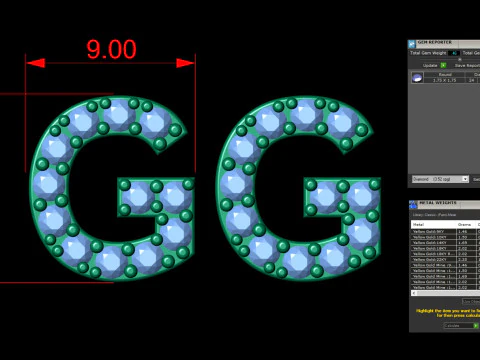Select the round gem thumbnail in Gem Reporter
480x360 pixels.
[x=417, y=78]
